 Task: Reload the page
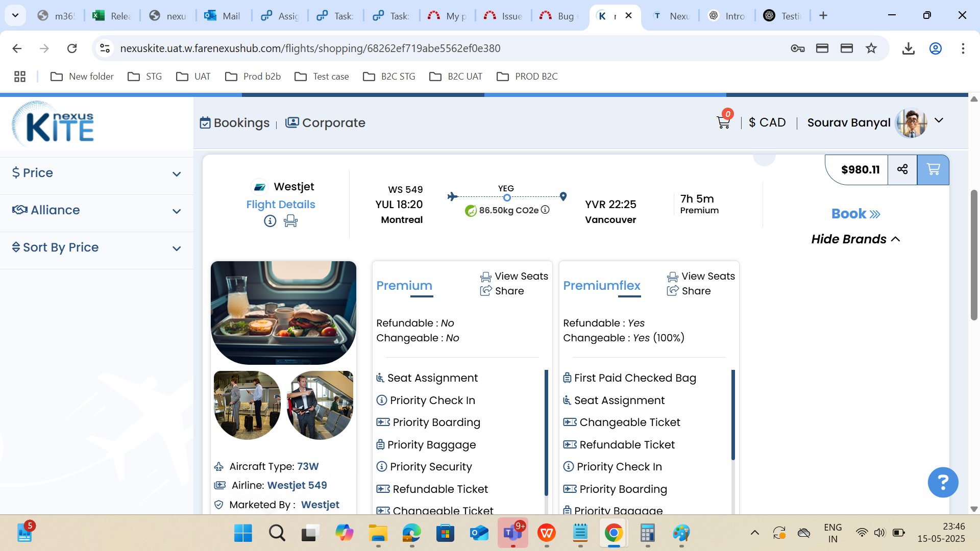click(72, 48)
